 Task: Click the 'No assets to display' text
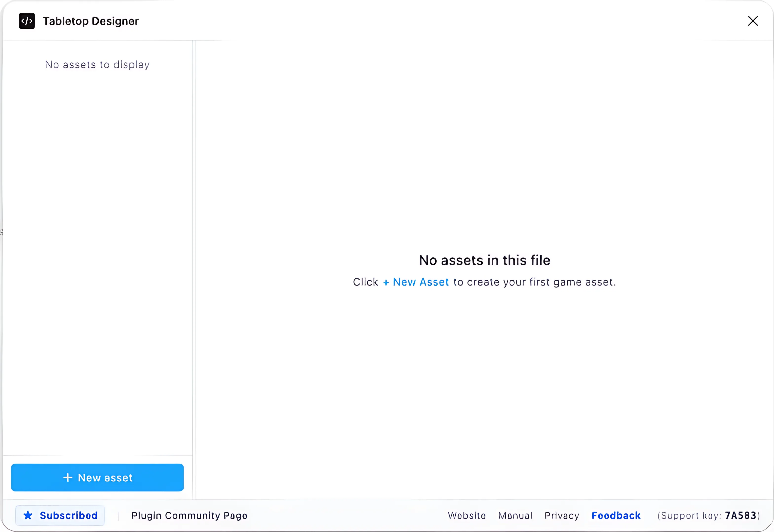pyautogui.click(x=97, y=65)
